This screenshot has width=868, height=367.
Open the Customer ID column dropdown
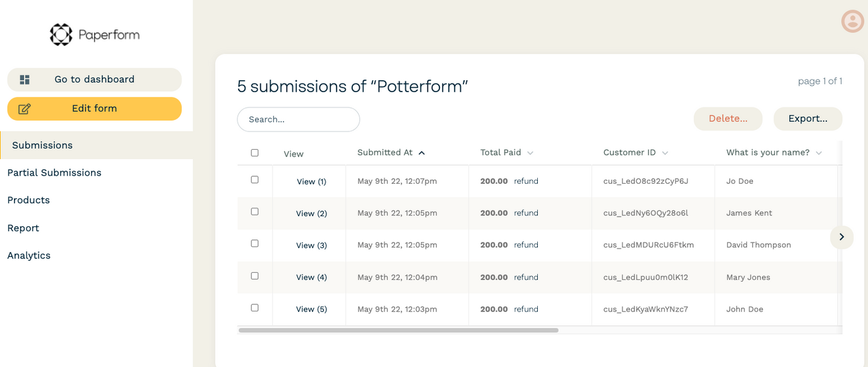[x=665, y=152]
